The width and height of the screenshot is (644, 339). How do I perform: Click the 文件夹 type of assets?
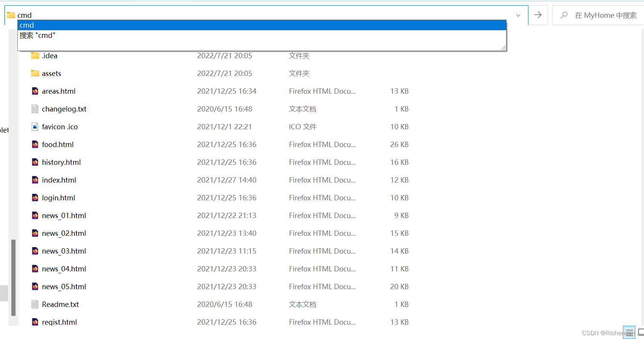pyautogui.click(x=299, y=73)
